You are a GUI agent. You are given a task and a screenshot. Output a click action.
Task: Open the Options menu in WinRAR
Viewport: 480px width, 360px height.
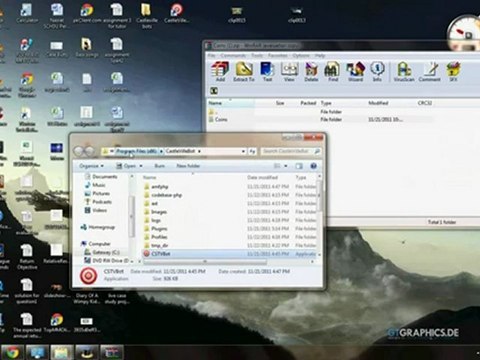point(301,55)
